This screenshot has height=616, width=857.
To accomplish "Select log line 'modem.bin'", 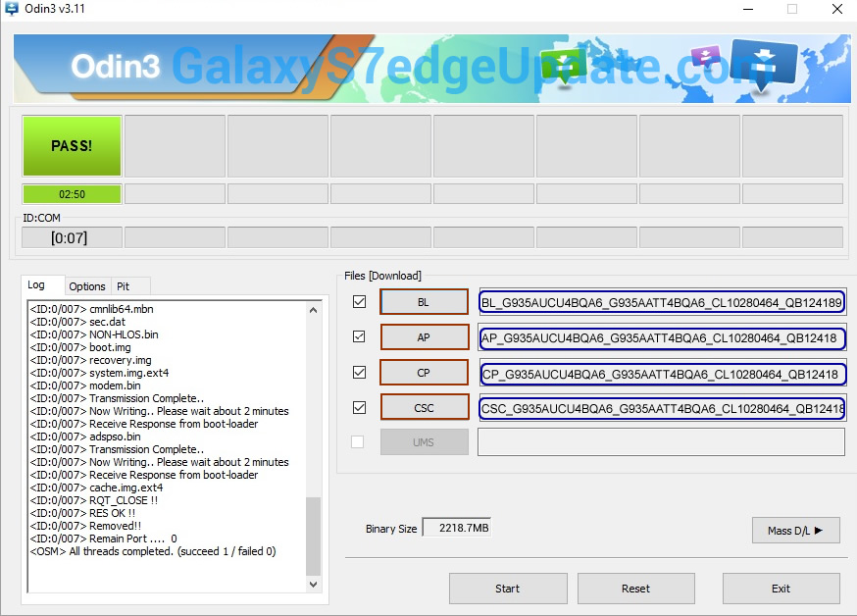I will pos(85,385).
